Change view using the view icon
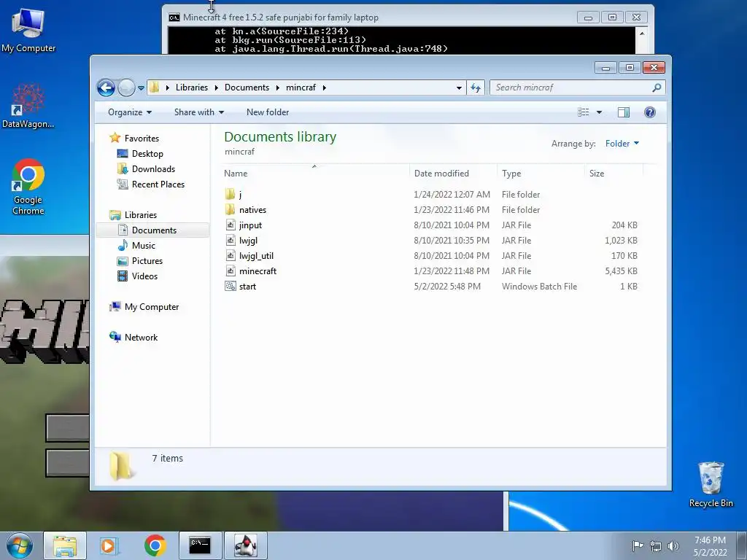The width and height of the screenshot is (747, 560). click(x=583, y=112)
